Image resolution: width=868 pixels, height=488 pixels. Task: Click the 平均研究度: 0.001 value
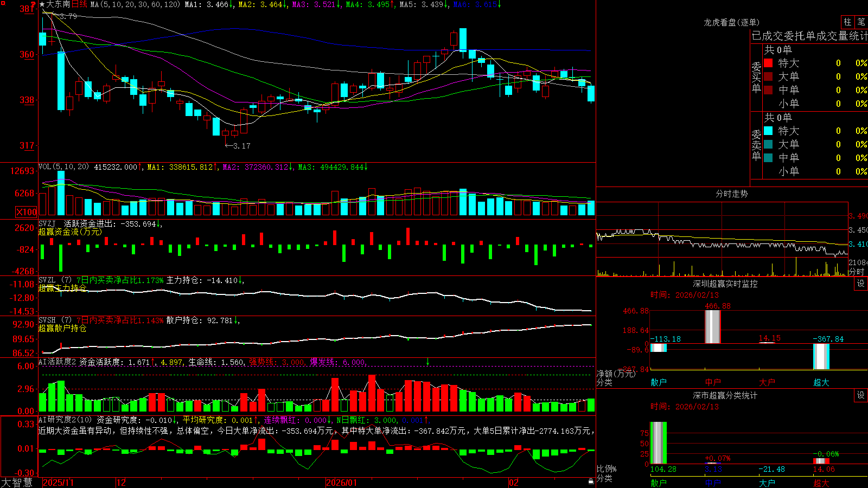point(220,420)
